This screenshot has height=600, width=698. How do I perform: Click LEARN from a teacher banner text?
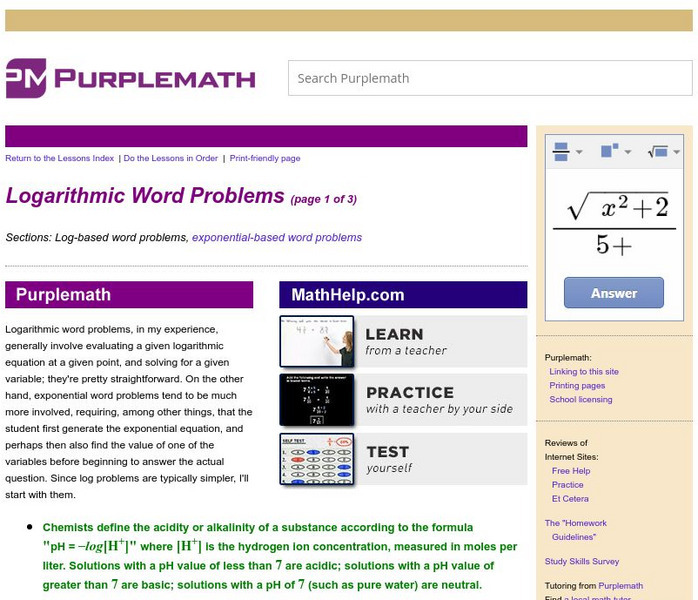tap(406, 341)
